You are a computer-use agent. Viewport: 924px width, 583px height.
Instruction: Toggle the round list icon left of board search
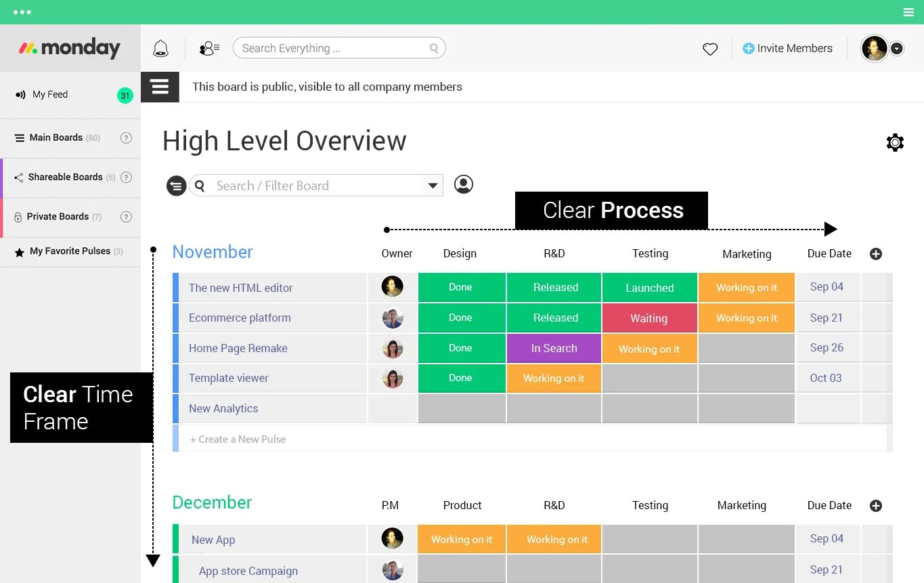[x=176, y=186]
